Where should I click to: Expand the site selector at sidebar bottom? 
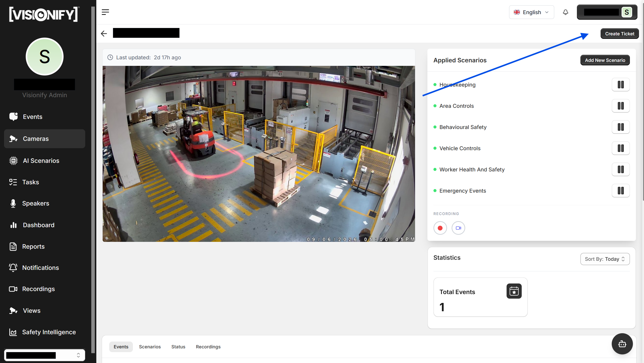45,355
